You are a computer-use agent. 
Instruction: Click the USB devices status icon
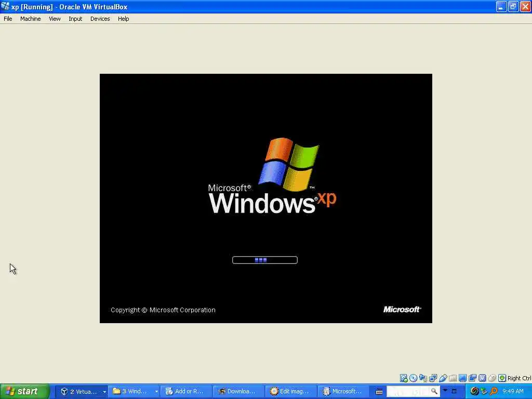443,378
